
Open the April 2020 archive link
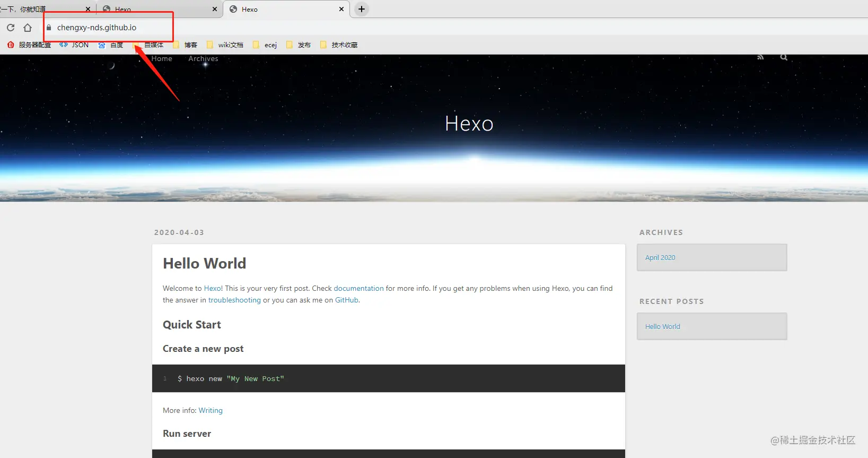(660, 257)
